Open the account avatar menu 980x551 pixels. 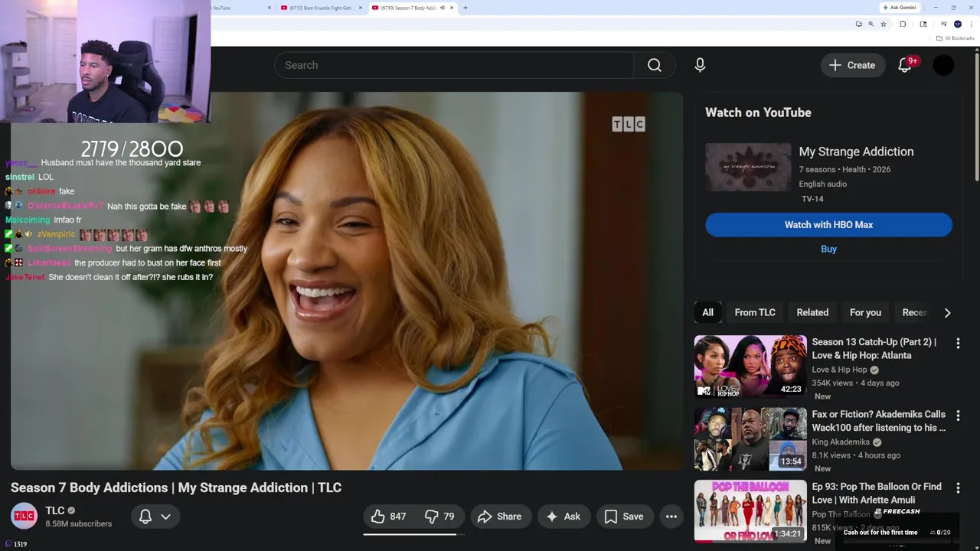[x=944, y=65]
